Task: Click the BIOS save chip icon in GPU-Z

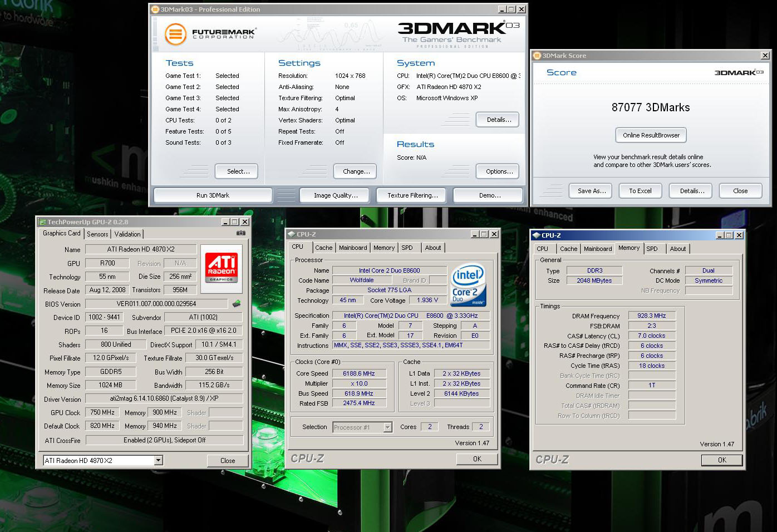Action: [237, 303]
